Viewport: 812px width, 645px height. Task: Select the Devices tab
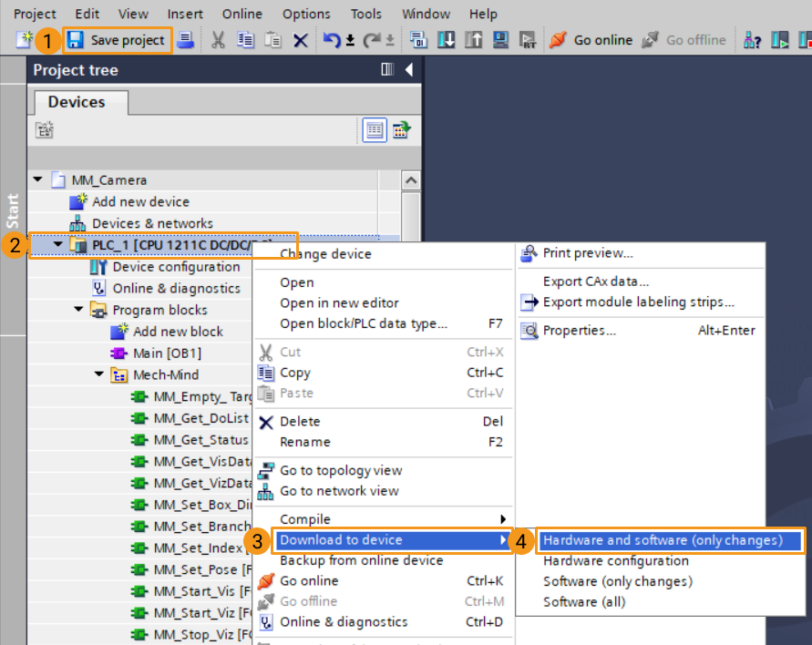[77, 102]
